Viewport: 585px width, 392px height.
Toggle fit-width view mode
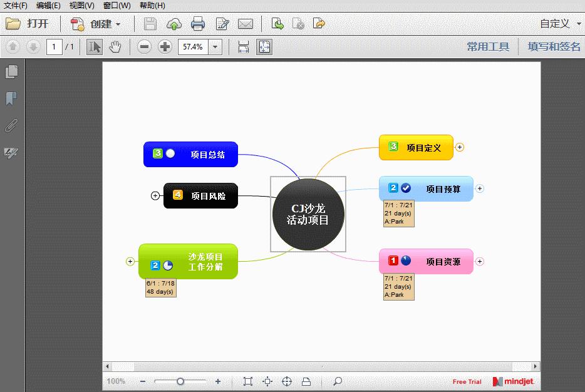point(244,46)
